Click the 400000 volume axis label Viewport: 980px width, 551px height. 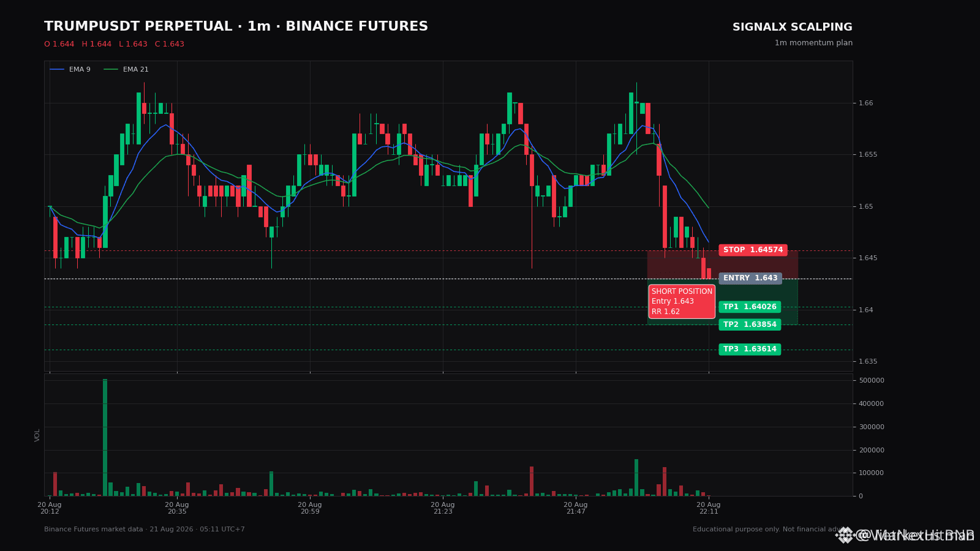872,403
